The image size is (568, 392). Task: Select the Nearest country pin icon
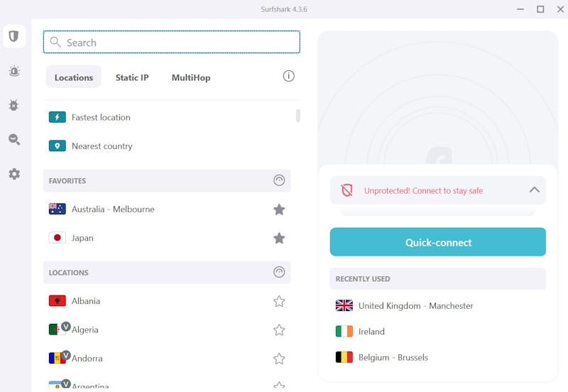tap(58, 146)
